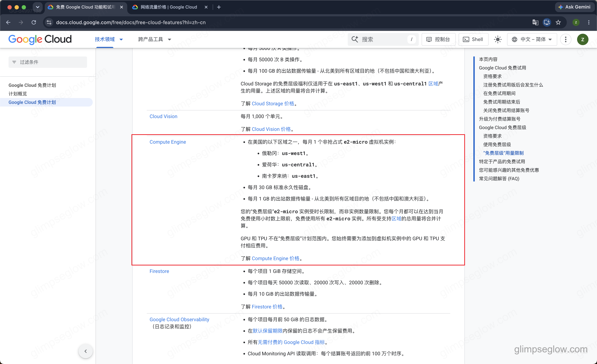Reload the current page
597x364 pixels.
pos(34,22)
